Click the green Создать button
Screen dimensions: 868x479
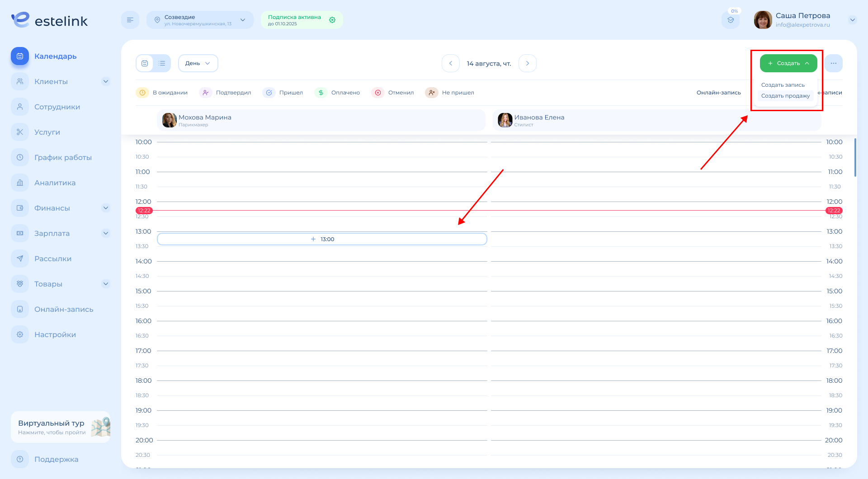click(788, 63)
